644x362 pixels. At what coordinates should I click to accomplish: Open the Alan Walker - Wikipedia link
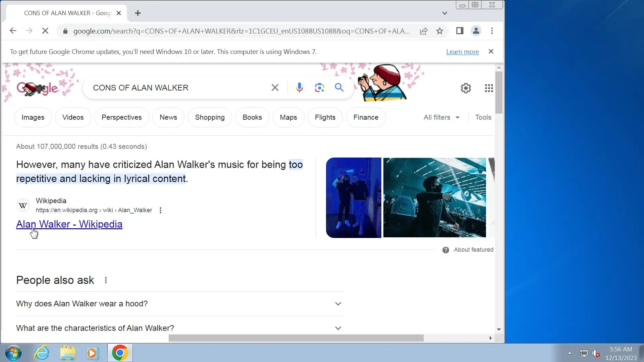pos(69,224)
